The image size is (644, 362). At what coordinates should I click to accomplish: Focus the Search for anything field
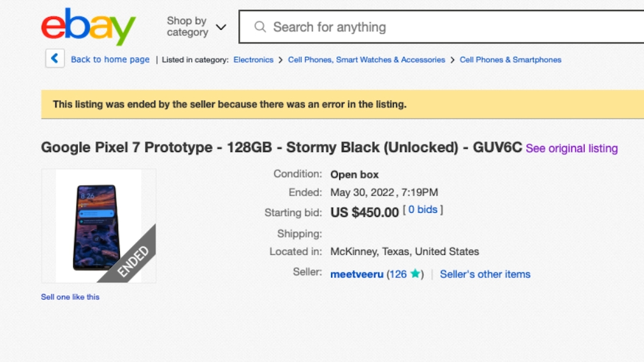click(x=441, y=27)
